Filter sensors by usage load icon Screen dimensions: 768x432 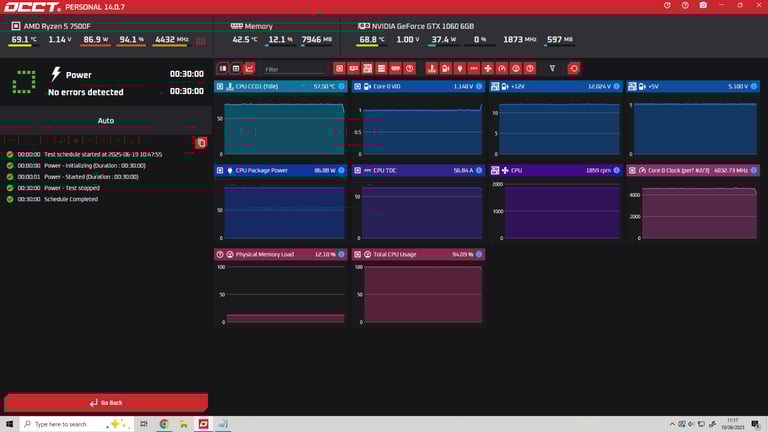tap(516, 69)
